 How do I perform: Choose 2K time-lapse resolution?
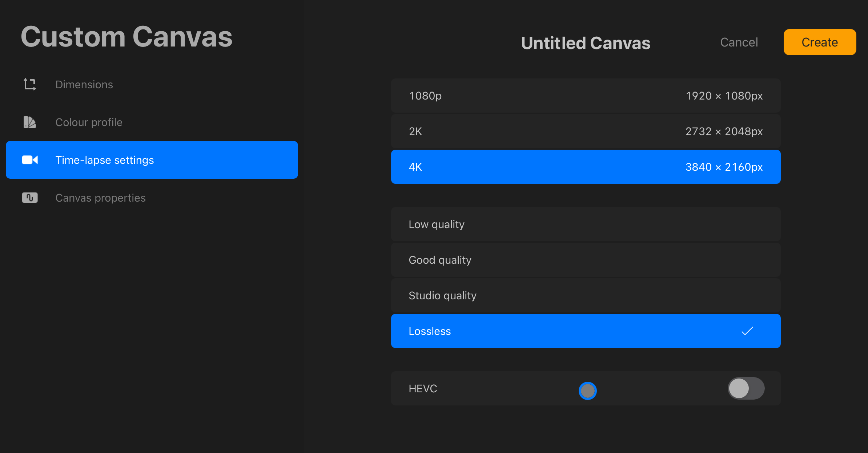pos(585,132)
